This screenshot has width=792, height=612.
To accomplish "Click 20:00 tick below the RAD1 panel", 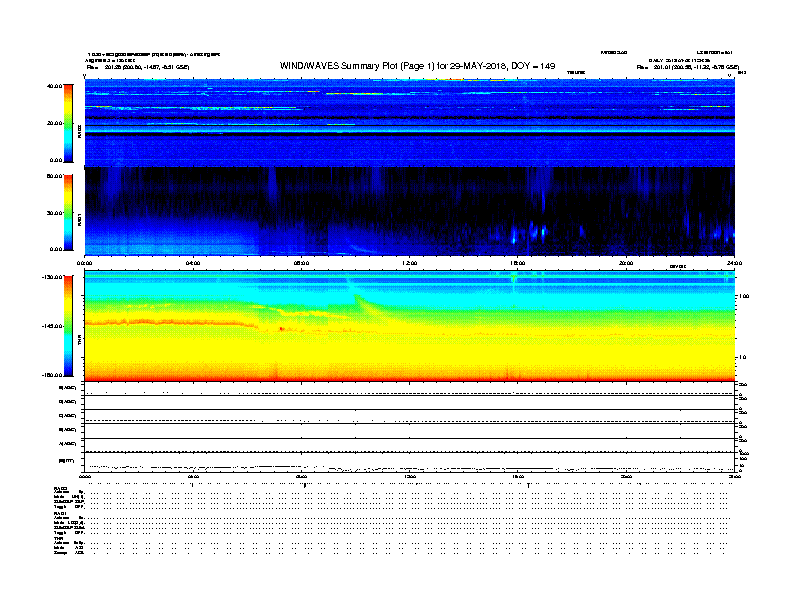I will [626, 263].
